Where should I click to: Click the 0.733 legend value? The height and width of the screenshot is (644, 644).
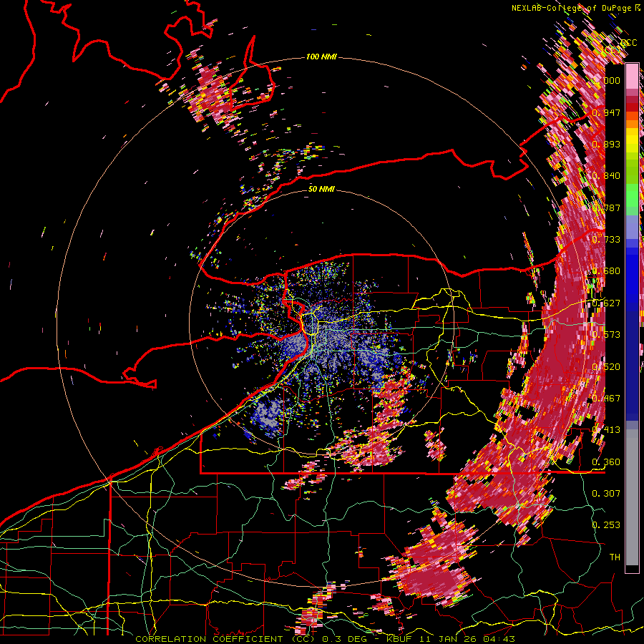point(606,240)
